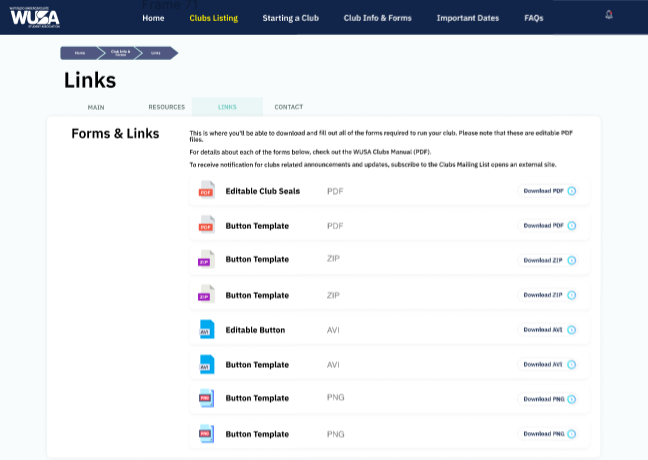Click the "PDF" type label of Editable Club Seals
The height and width of the screenshot is (460, 648).
point(335,191)
